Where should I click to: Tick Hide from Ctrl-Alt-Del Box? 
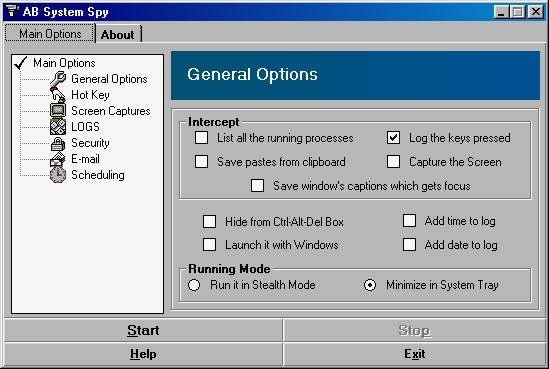click(x=209, y=221)
